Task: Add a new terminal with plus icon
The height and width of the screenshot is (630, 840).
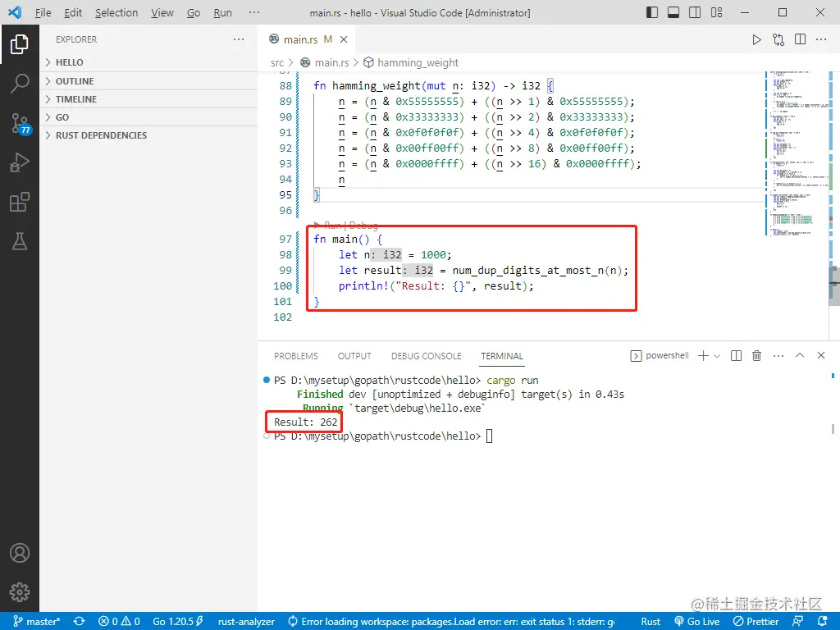Action: [x=703, y=356]
